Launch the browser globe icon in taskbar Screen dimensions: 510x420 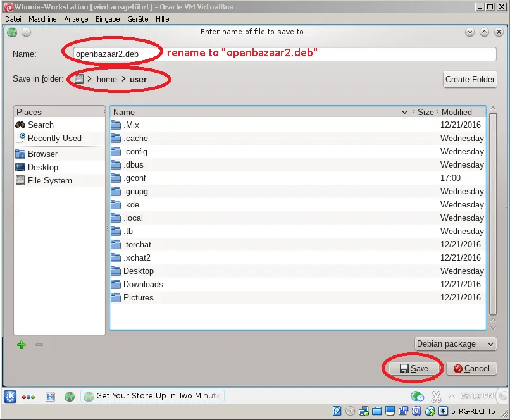tap(69, 397)
